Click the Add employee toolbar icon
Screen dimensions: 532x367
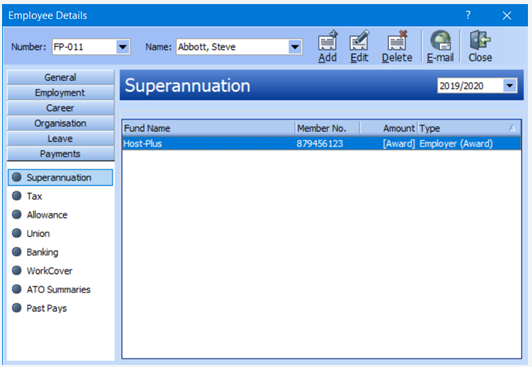point(327,46)
